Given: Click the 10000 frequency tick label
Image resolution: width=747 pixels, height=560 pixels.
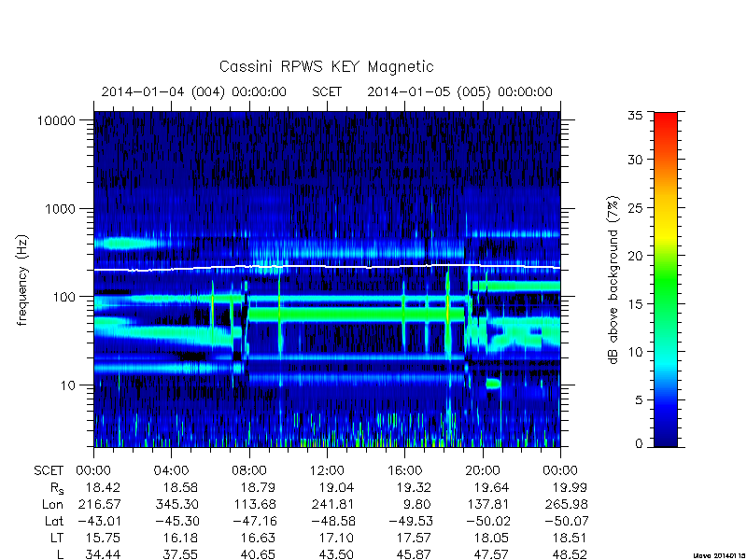Looking at the screenshot, I should pyautogui.click(x=56, y=120).
